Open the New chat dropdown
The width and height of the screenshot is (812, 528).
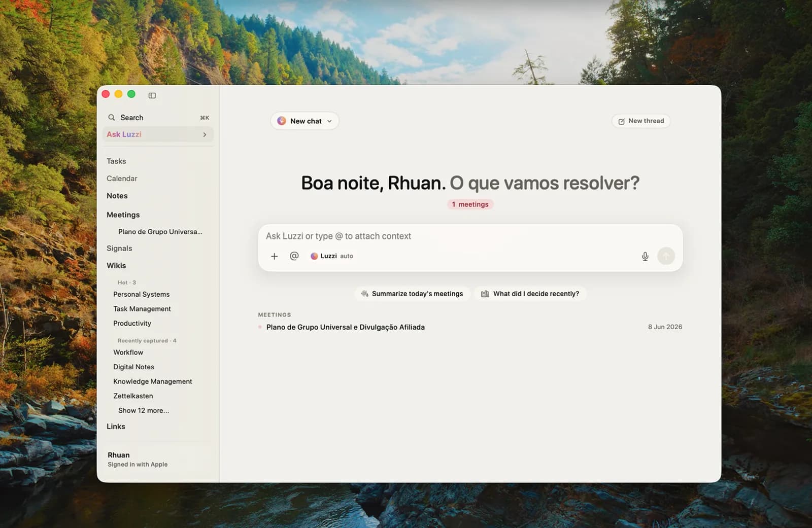pos(304,121)
